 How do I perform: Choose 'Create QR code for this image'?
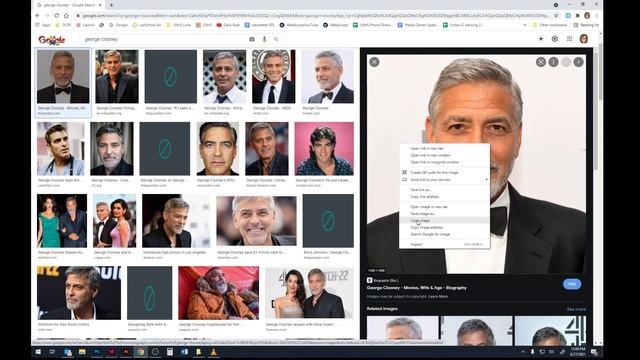[444, 173]
